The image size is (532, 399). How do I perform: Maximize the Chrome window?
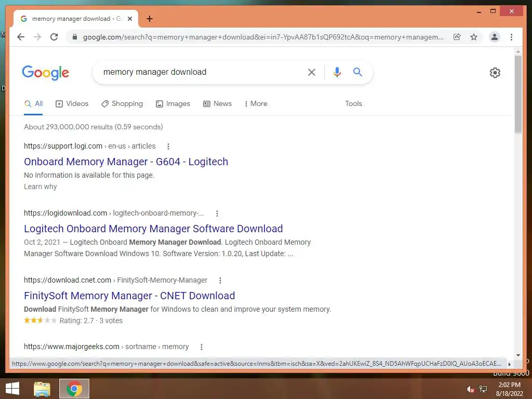tap(493, 11)
